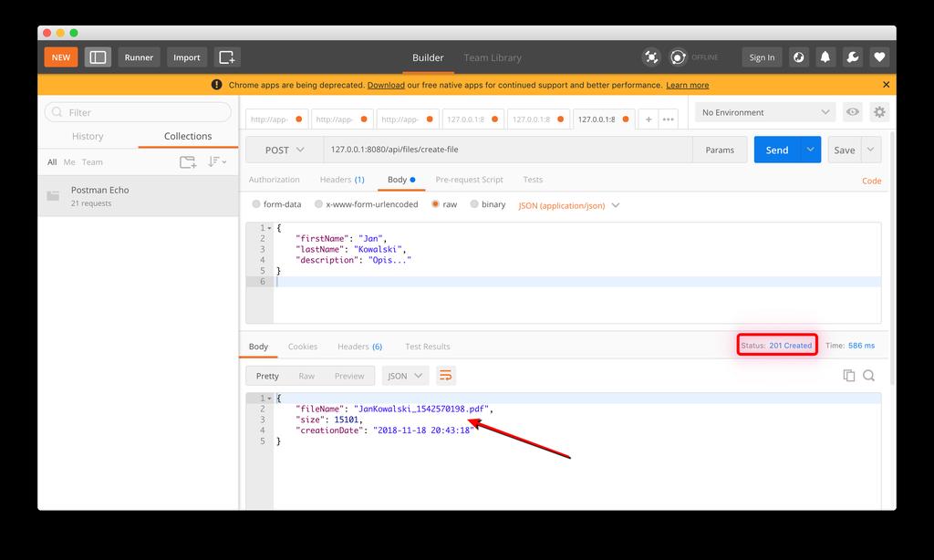Viewport: 934px width, 560px height.
Task: Click the interceptor satellite icon
Action: point(651,57)
